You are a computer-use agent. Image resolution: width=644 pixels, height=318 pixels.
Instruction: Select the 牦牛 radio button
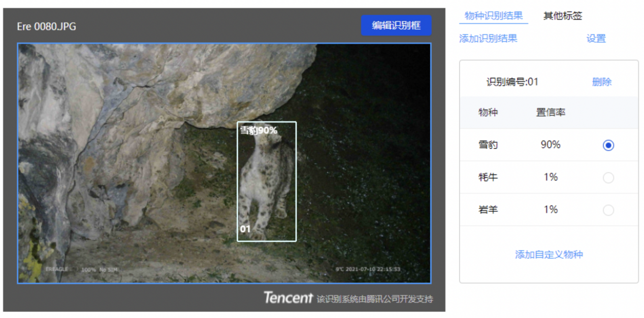[x=608, y=178]
